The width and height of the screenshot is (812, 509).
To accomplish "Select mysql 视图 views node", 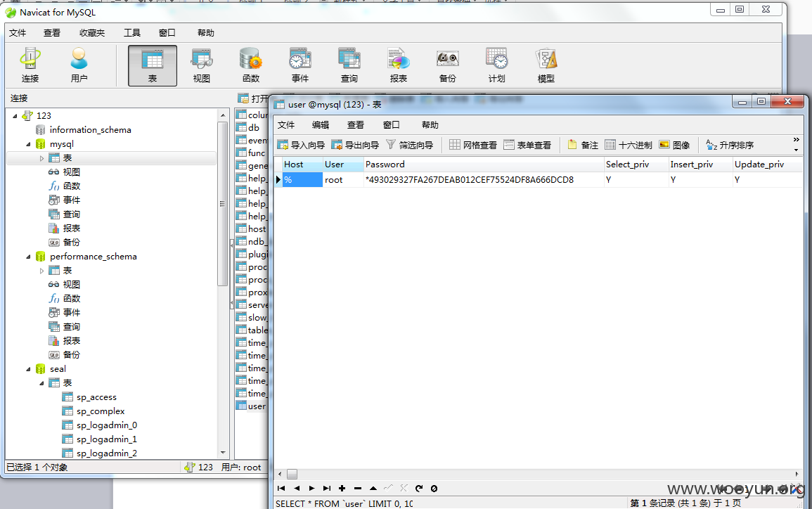I will coord(65,172).
